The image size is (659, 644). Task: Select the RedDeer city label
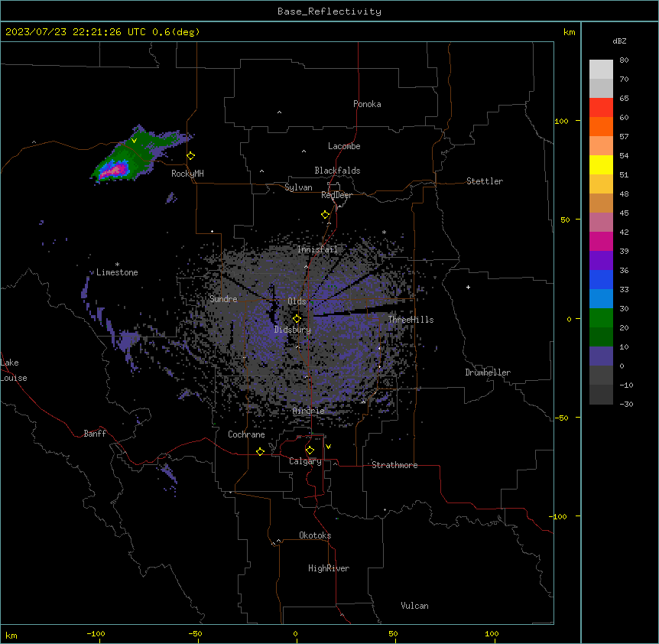click(336, 195)
